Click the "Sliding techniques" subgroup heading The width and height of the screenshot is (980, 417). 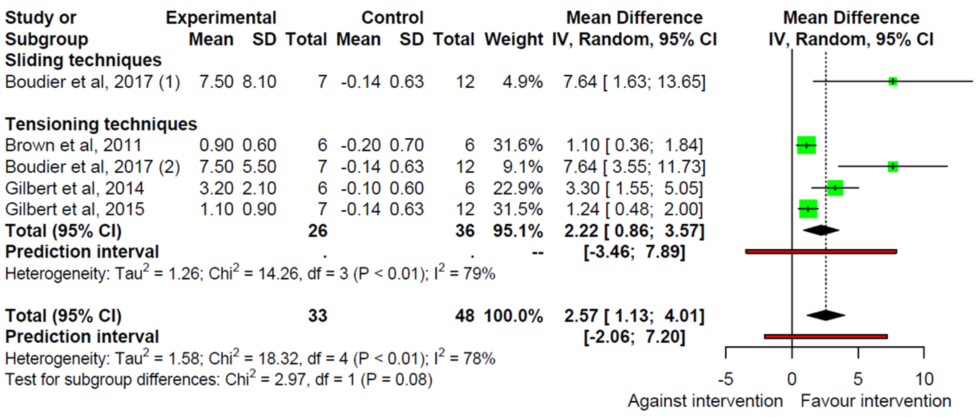point(83,60)
